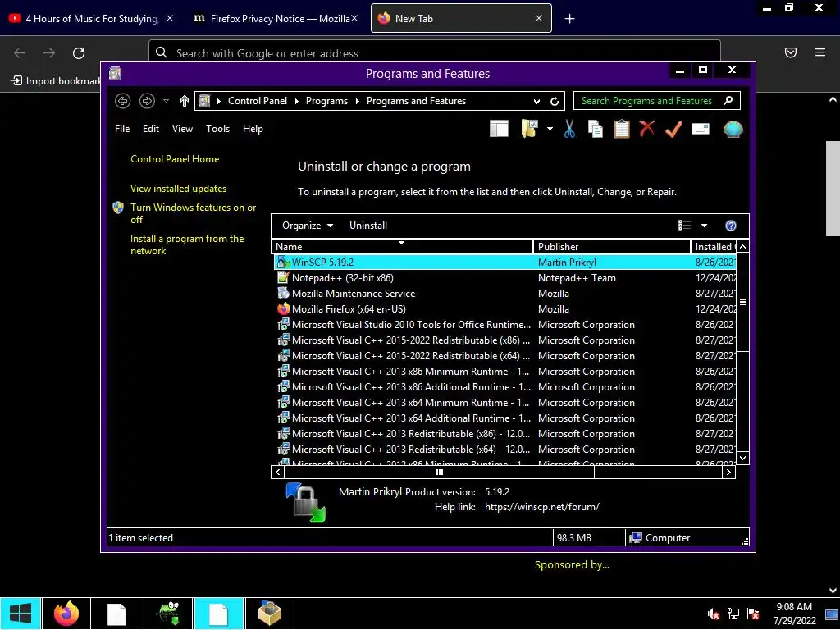
Task: Click the globe icon in toolbar
Action: (x=733, y=129)
